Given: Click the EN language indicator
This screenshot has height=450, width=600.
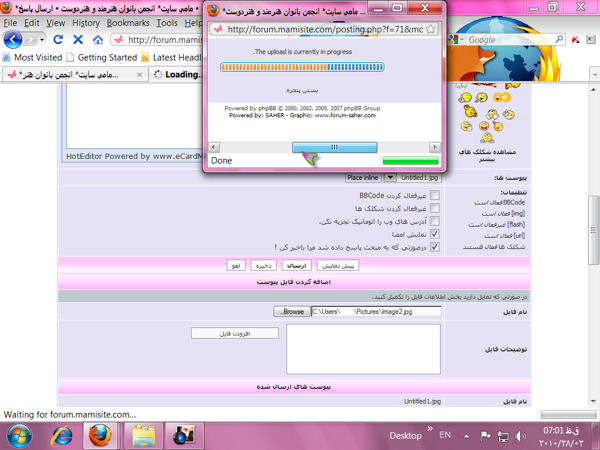Looking at the screenshot, I should click(x=445, y=435).
